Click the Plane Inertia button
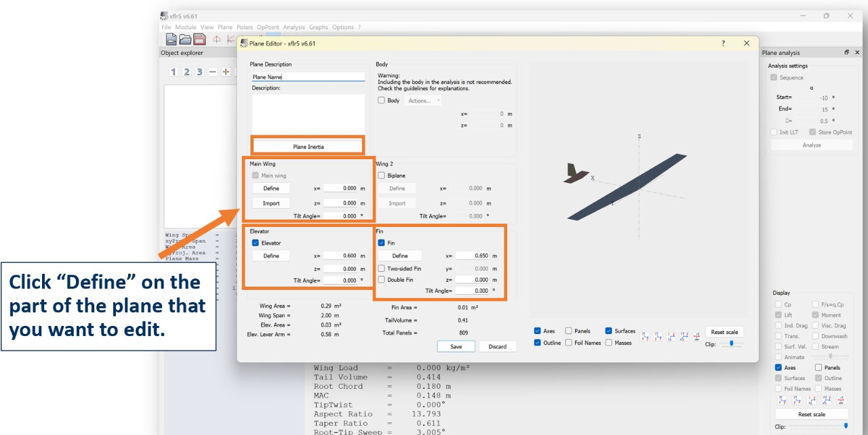The width and height of the screenshot is (868, 435). tap(308, 146)
